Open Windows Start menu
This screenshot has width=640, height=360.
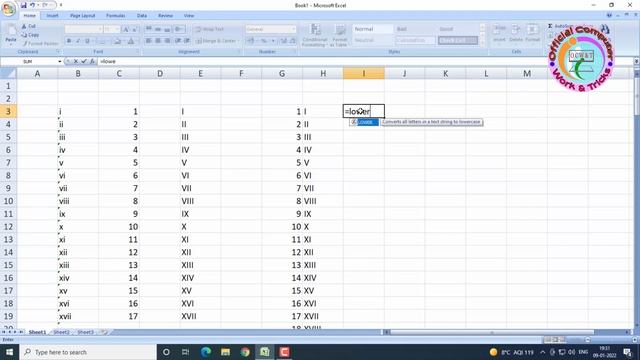point(9,352)
